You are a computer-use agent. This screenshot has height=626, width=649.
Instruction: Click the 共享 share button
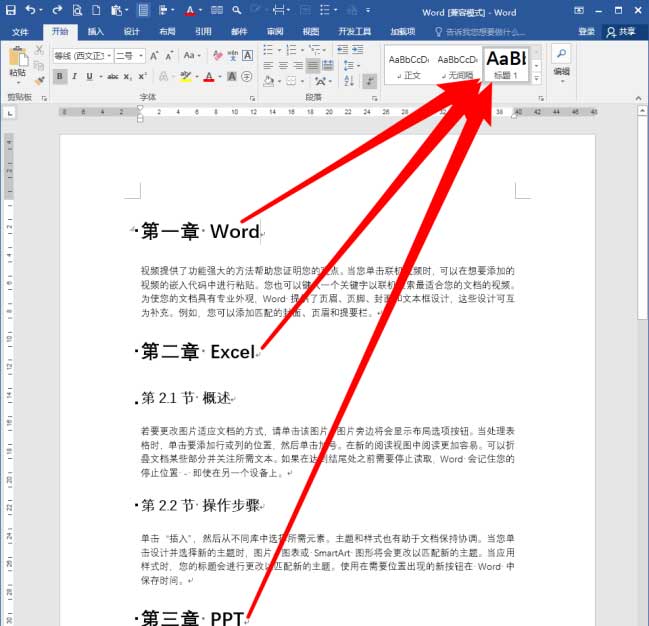622,31
